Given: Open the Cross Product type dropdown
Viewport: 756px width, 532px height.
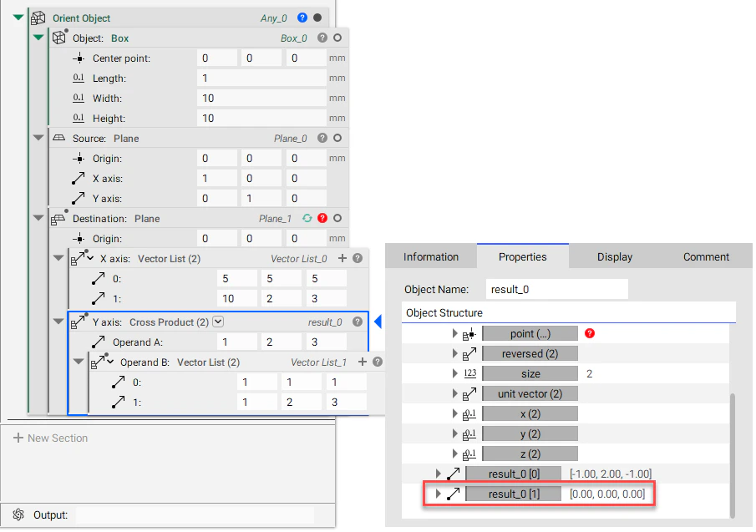Looking at the screenshot, I should pyautogui.click(x=218, y=322).
